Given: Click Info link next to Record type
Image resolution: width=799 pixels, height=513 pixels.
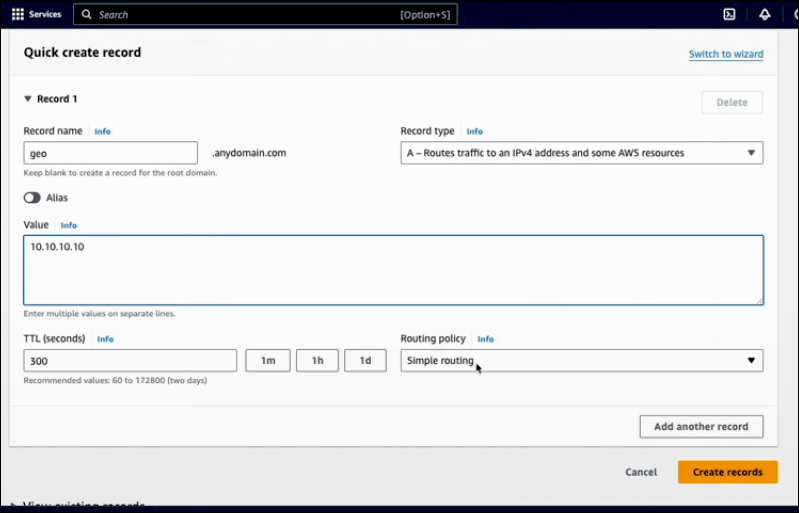Looking at the screenshot, I should click(x=474, y=131).
